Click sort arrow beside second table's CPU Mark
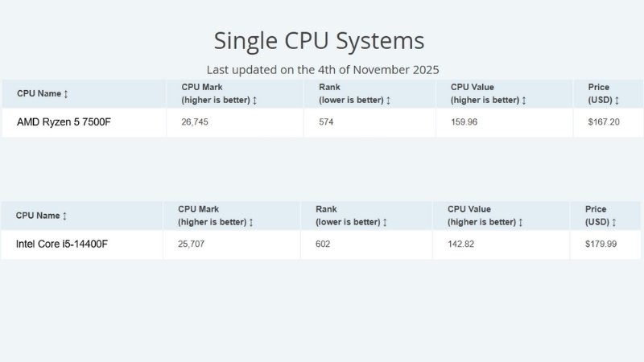Viewport: 644px width, 362px height. tap(251, 222)
